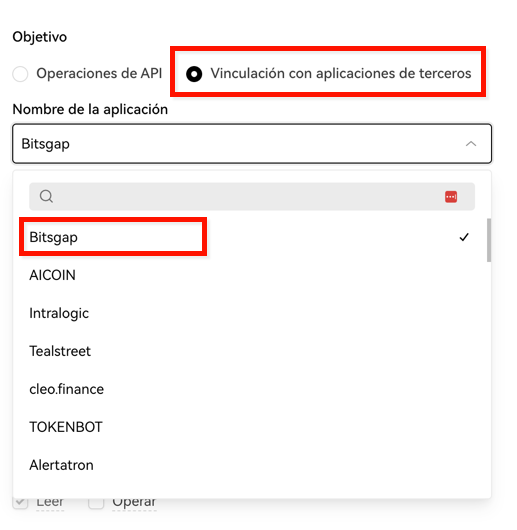Image resolution: width=517 pixels, height=530 pixels.
Task: Click the dropdown list scrollbar thumb
Action: click(489, 240)
